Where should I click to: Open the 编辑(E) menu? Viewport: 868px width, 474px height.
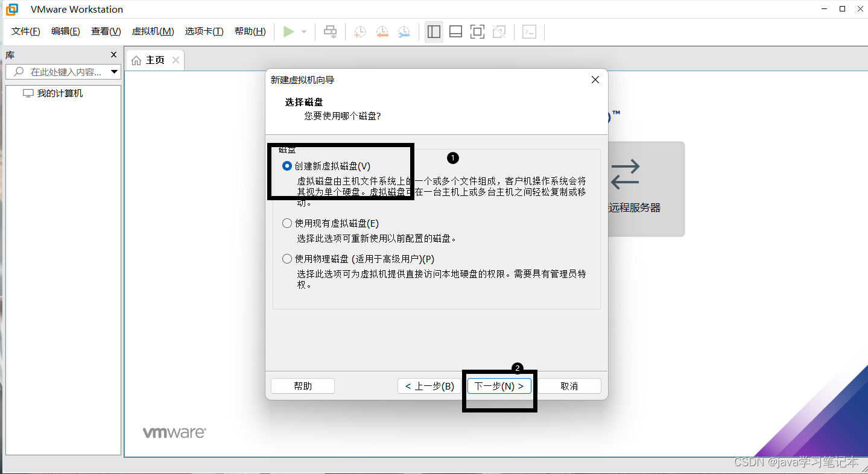66,31
